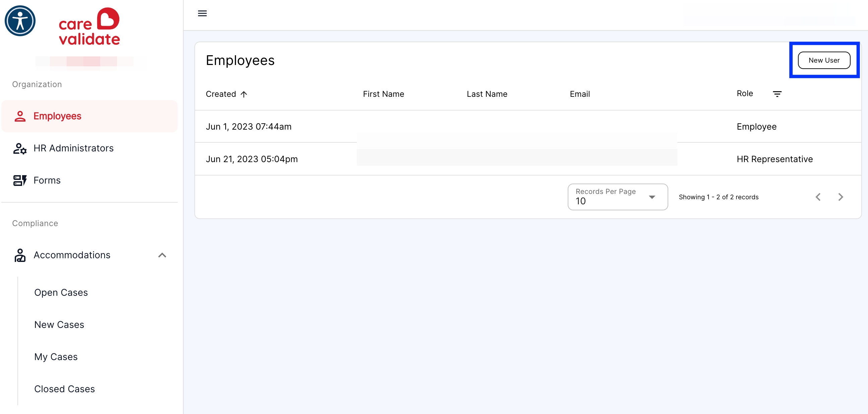The width and height of the screenshot is (868, 414).
Task: Open the Records Per Page dropdown
Action: point(618,197)
